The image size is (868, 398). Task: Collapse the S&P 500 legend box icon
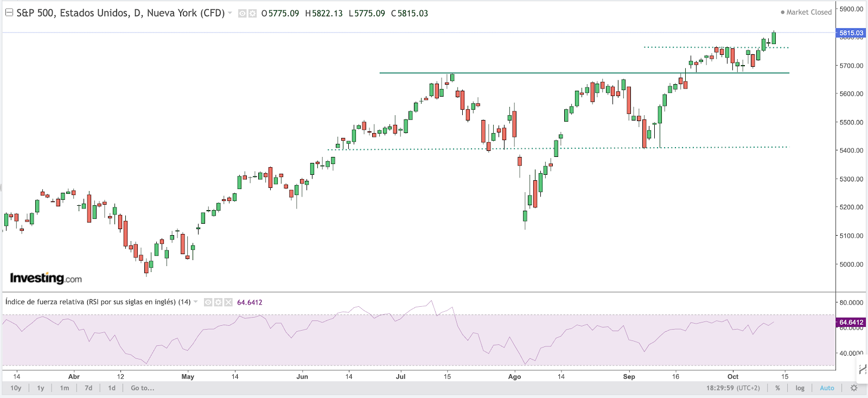pyautogui.click(x=9, y=12)
